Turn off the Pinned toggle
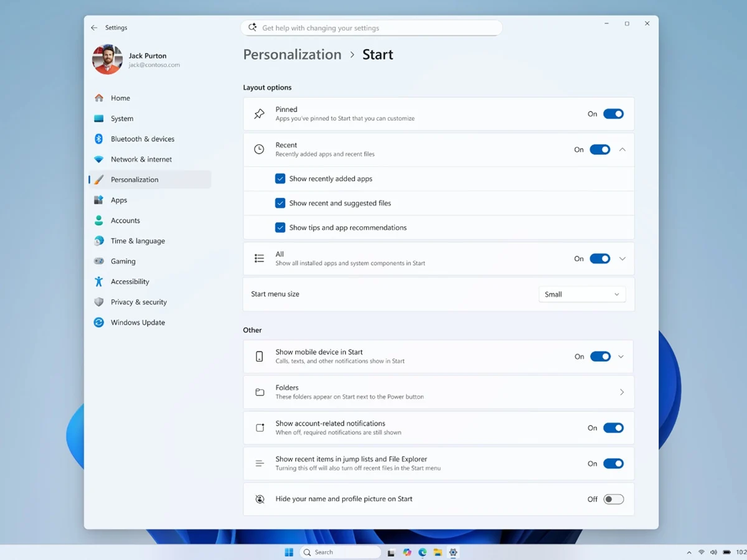The width and height of the screenshot is (747, 560). (x=613, y=114)
